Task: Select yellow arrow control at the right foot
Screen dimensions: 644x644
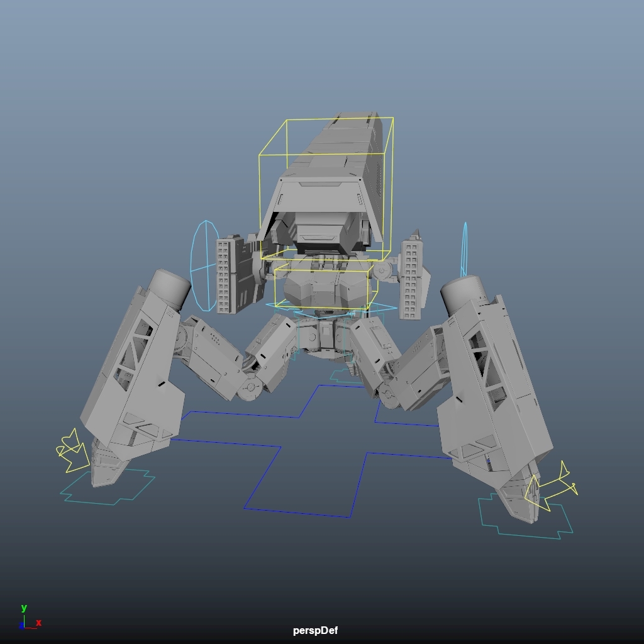Action: click(550, 487)
